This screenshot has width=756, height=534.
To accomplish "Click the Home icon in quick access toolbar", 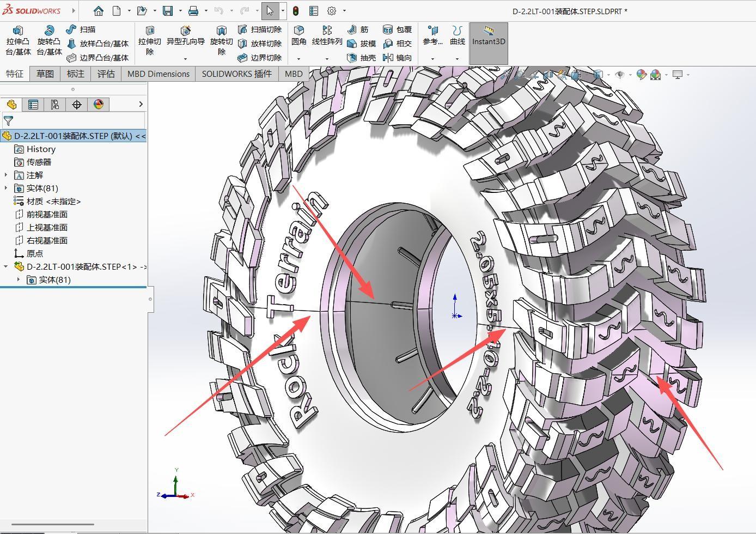I will [99, 11].
